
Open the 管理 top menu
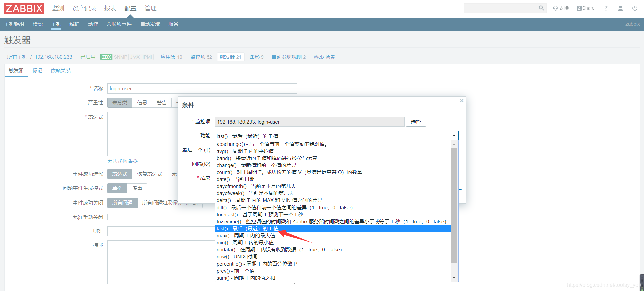tap(150, 8)
